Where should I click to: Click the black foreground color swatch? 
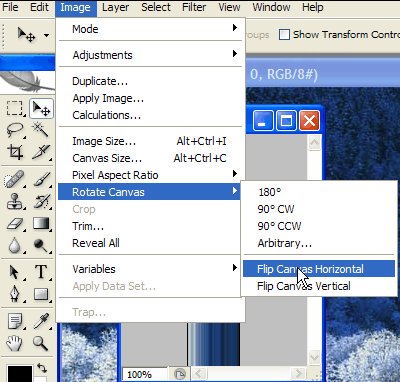tap(19, 373)
